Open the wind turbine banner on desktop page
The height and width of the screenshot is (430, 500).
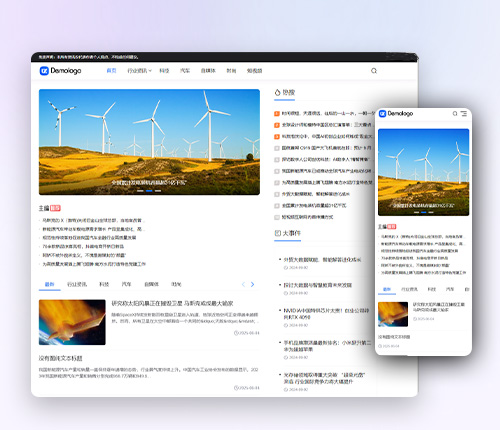pos(149,142)
